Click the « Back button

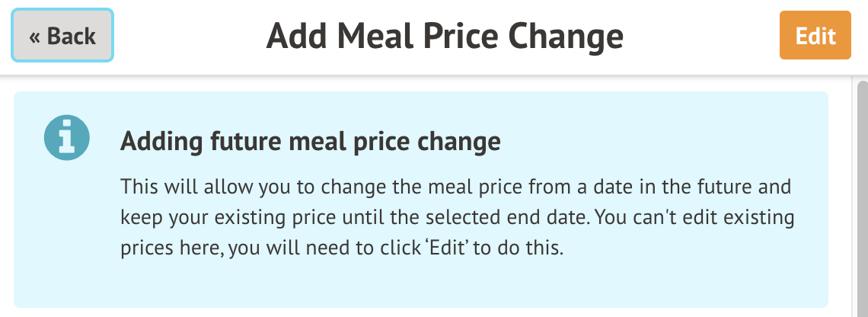click(62, 36)
